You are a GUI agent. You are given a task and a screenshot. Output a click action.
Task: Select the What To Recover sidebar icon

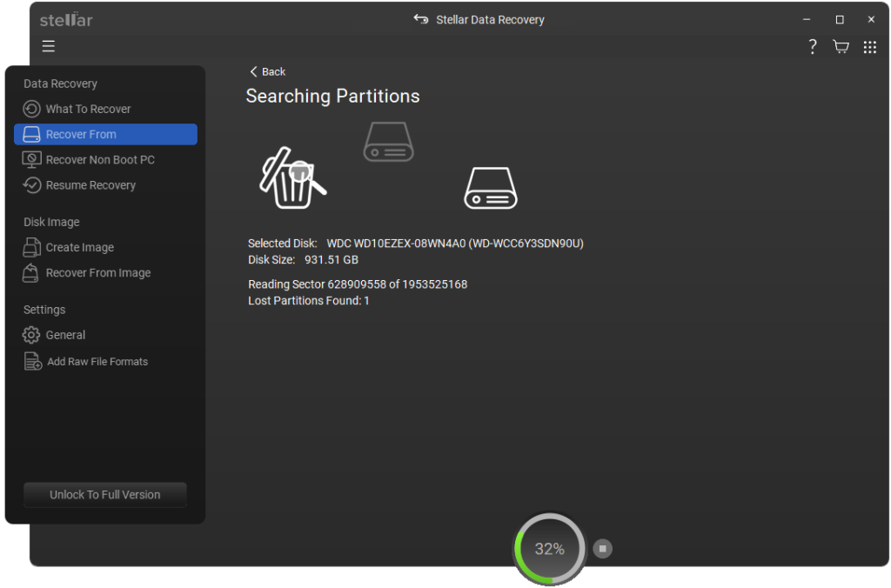(32, 109)
